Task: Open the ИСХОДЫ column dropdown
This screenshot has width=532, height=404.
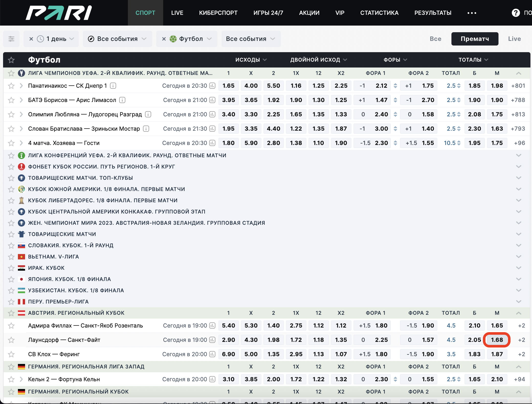Action: (x=251, y=60)
